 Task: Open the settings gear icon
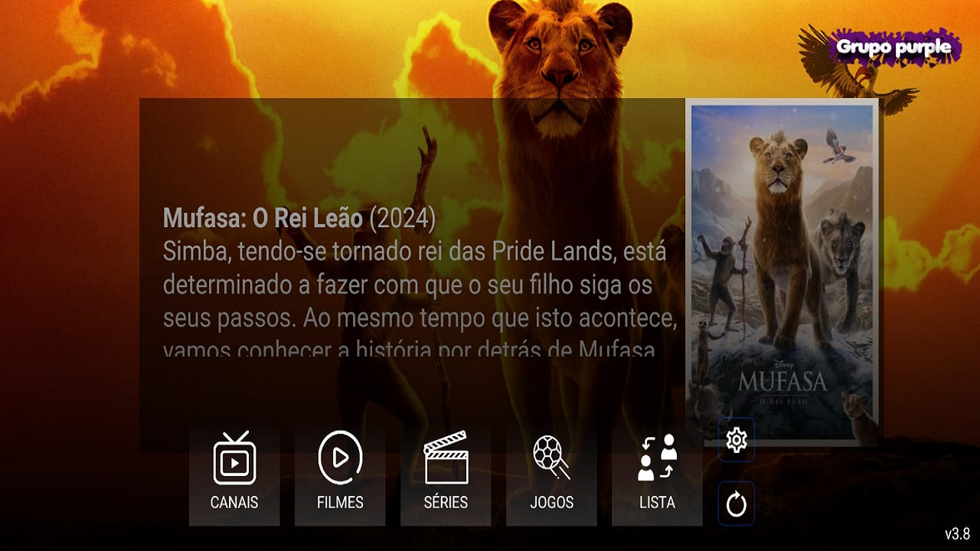[737, 440]
